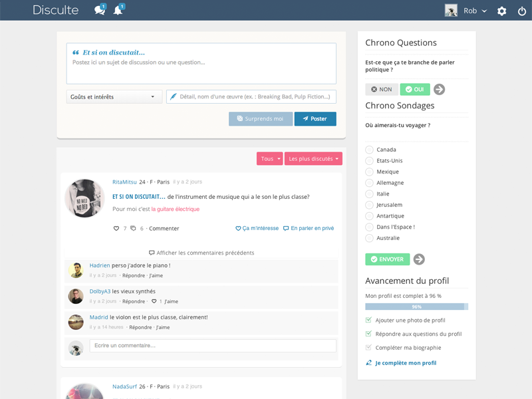Image resolution: width=532 pixels, height=399 pixels.
Task: Click heart icon on DolbyA3's comment
Action: (x=154, y=301)
